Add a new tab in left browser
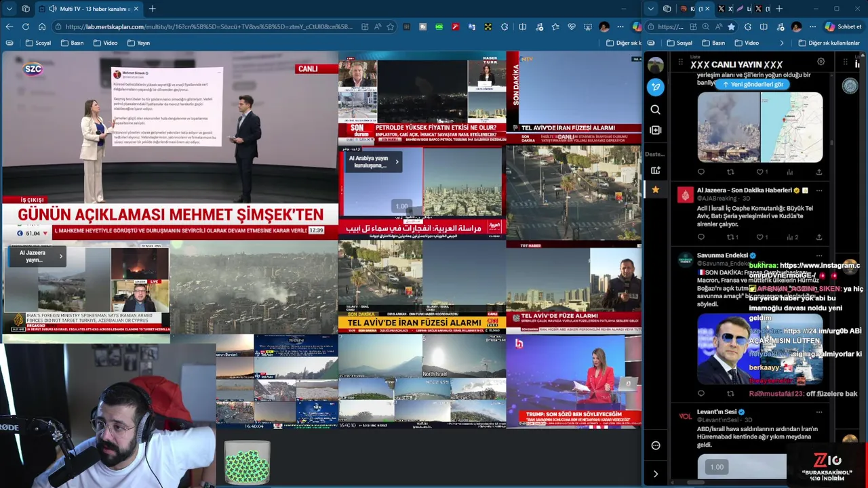 point(152,9)
